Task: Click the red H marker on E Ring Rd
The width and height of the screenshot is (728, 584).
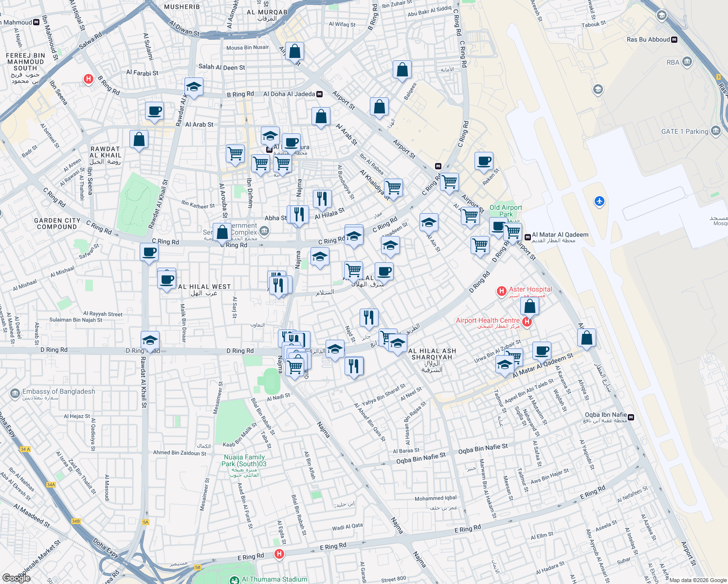Action: (279, 553)
